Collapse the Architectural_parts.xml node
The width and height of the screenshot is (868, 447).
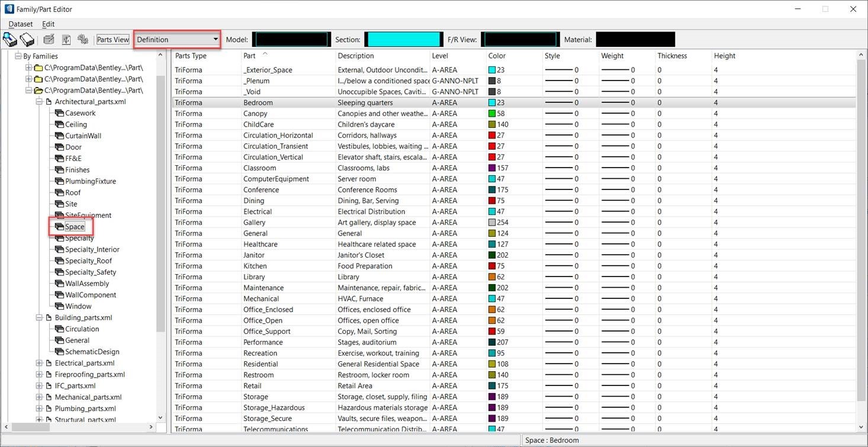(x=39, y=102)
